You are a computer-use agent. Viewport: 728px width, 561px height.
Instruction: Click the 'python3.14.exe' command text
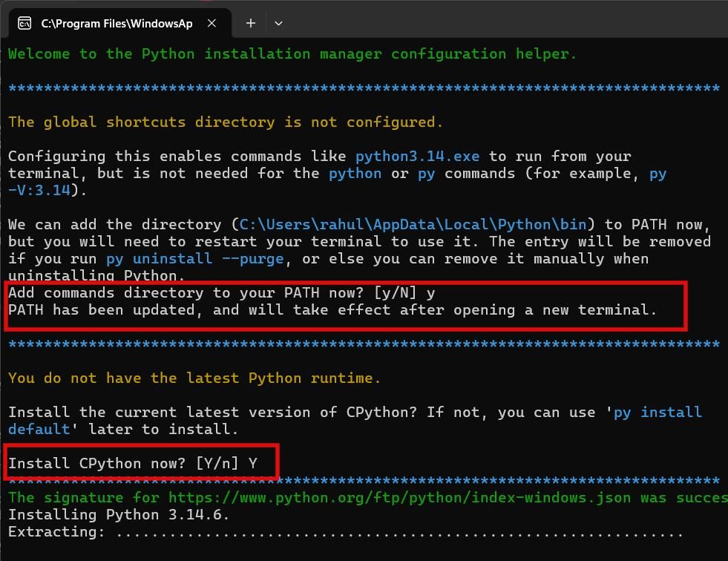(x=417, y=156)
